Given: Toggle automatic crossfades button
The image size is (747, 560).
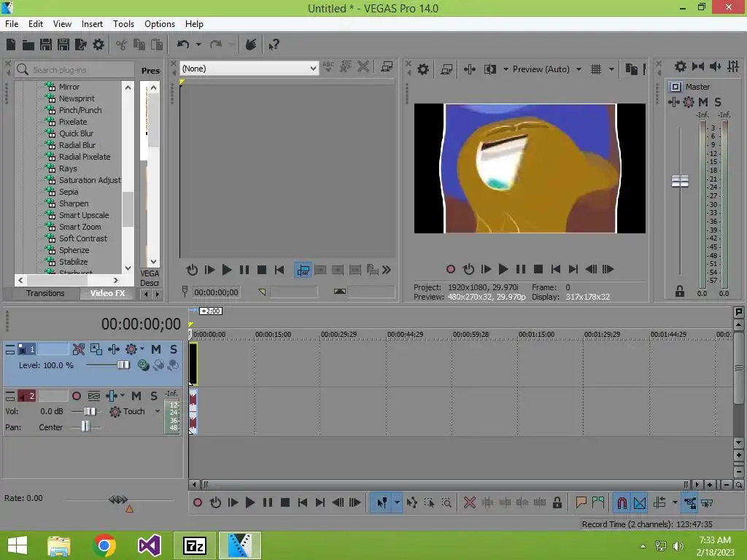Looking at the screenshot, I should 640,503.
